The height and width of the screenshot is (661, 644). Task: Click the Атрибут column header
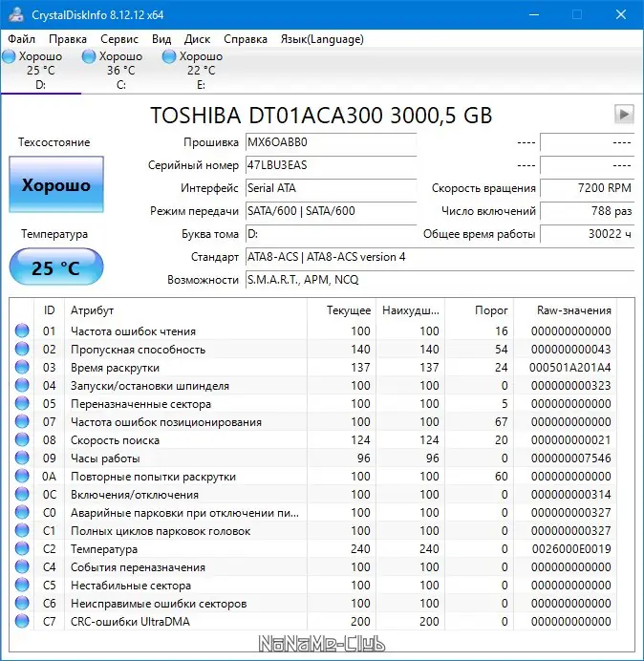(x=185, y=310)
